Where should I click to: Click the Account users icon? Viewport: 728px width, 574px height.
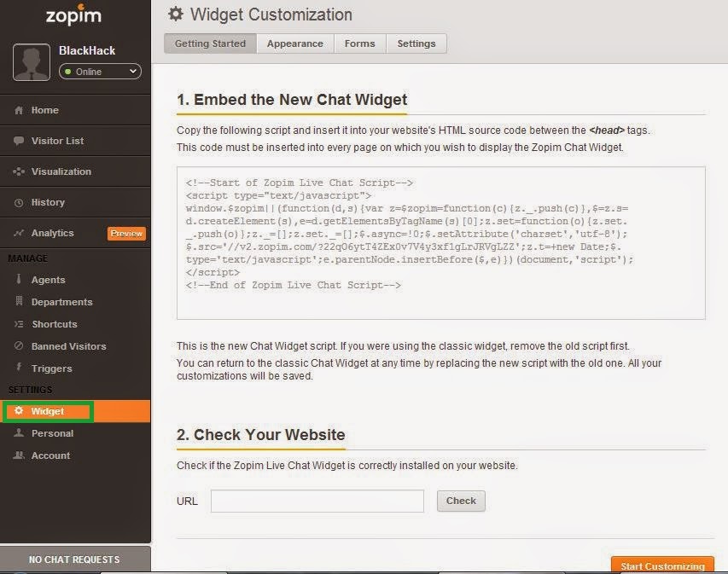[x=19, y=455]
